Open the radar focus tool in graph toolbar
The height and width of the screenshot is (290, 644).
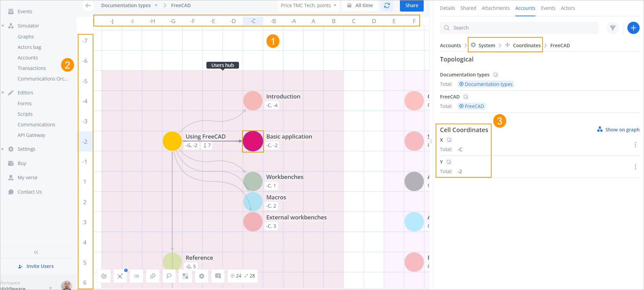click(104, 276)
